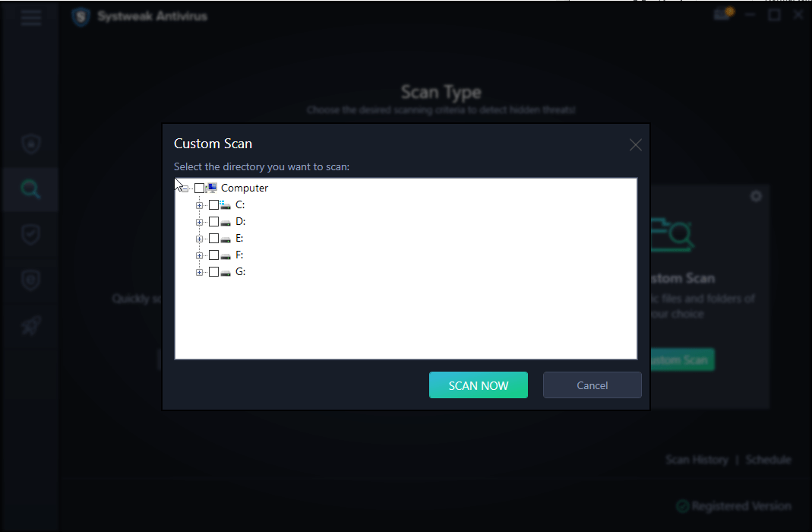Expand the C: drive node
The height and width of the screenshot is (532, 812).
199,204
